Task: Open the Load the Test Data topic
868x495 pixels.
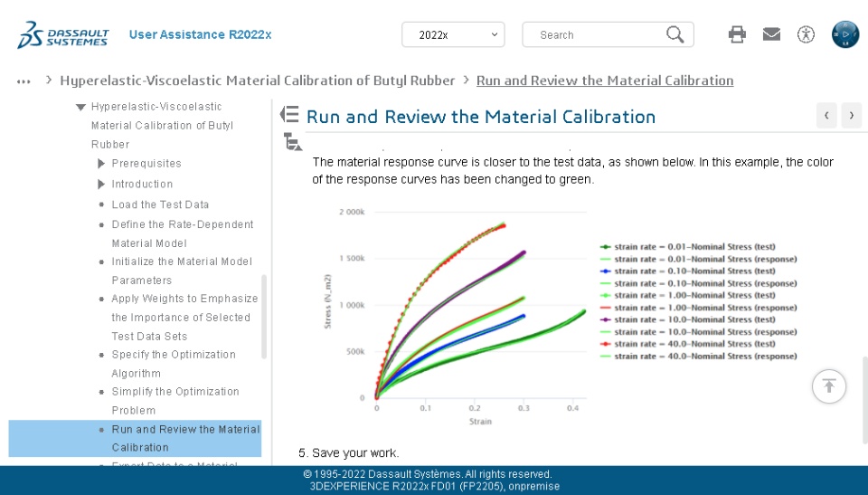Action: point(160,205)
